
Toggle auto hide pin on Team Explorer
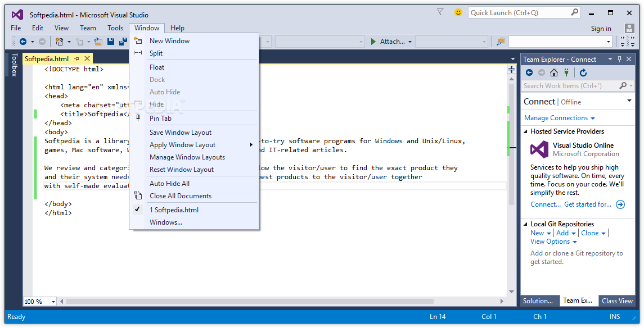point(620,59)
